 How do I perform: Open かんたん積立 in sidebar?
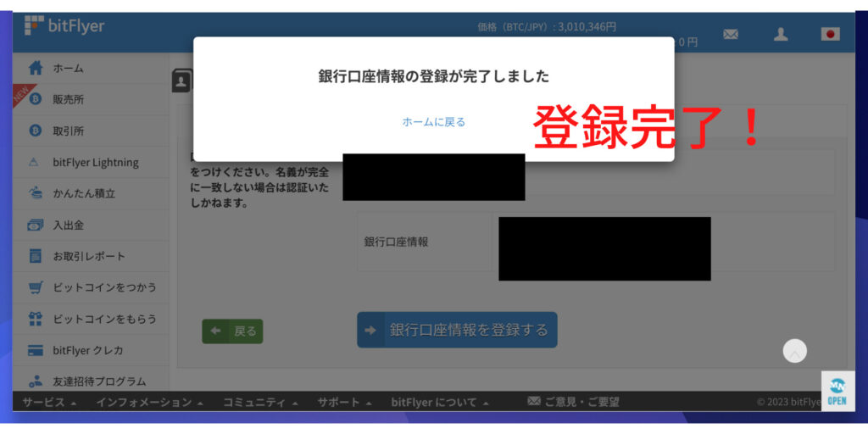(x=91, y=194)
